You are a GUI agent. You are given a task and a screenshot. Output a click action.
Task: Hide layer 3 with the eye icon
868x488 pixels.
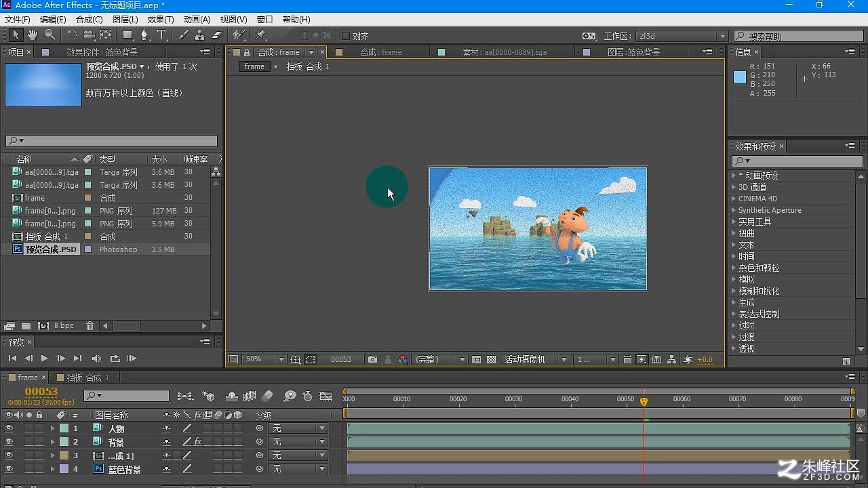9,455
